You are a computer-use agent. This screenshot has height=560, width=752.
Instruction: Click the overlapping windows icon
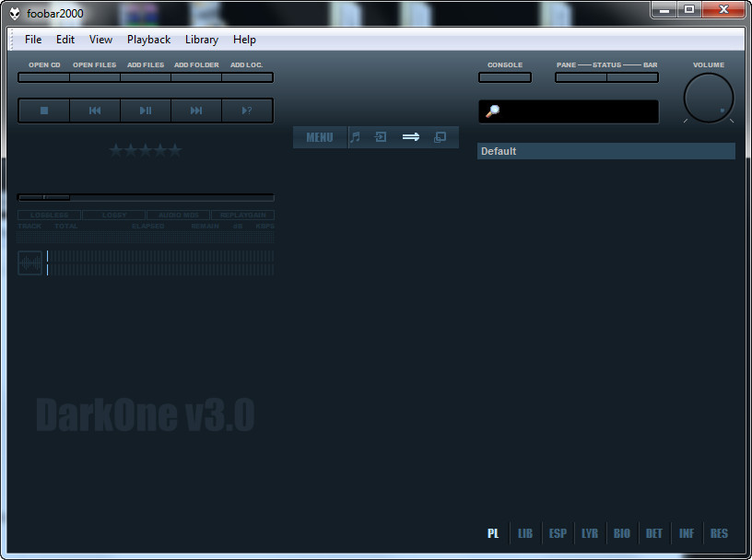point(440,137)
